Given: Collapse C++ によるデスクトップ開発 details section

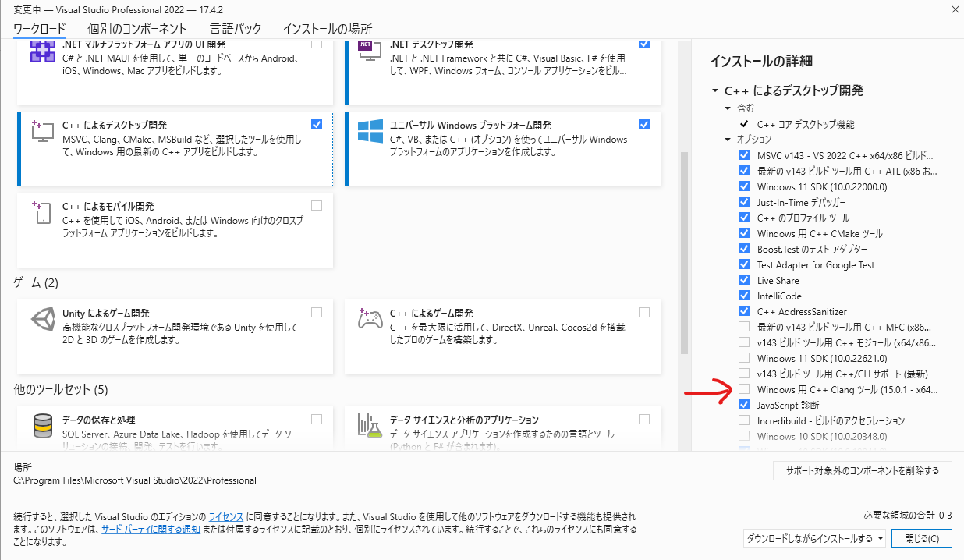Looking at the screenshot, I should pyautogui.click(x=714, y=90).
